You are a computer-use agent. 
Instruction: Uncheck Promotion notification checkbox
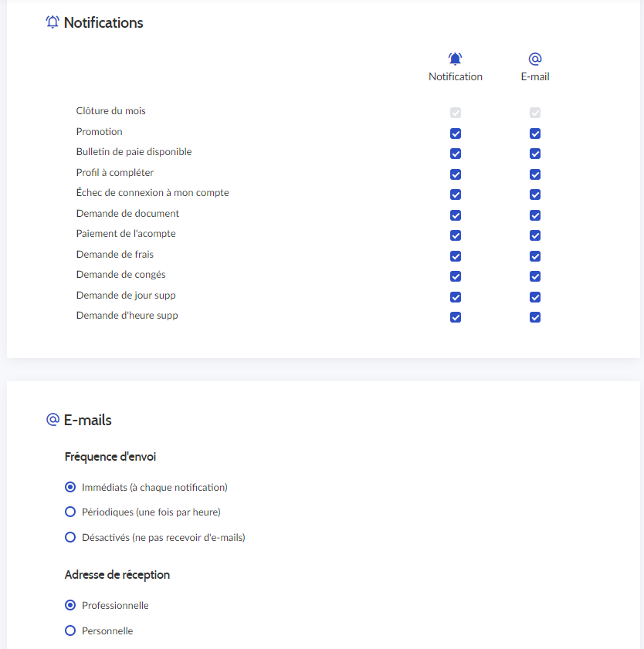coord(455,134)
